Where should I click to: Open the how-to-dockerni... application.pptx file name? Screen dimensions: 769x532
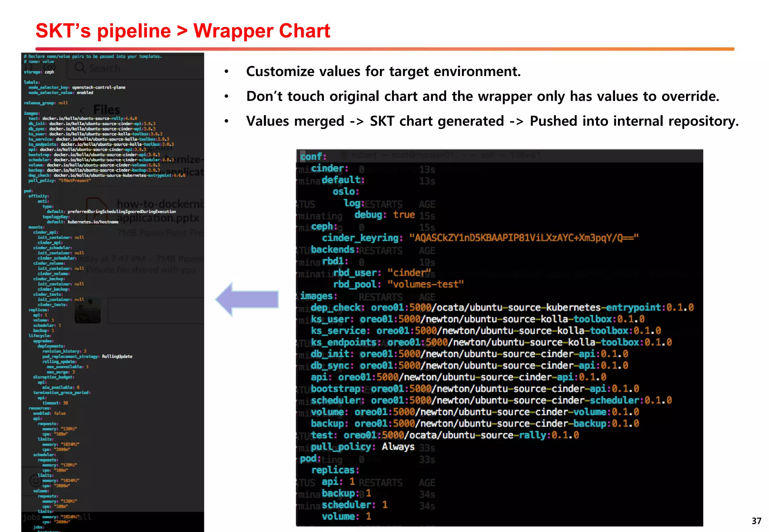click(x=160, y=211)
